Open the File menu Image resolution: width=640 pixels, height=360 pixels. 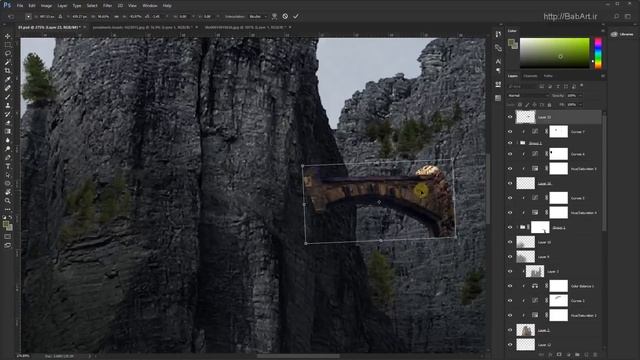[x=20, y=6]
